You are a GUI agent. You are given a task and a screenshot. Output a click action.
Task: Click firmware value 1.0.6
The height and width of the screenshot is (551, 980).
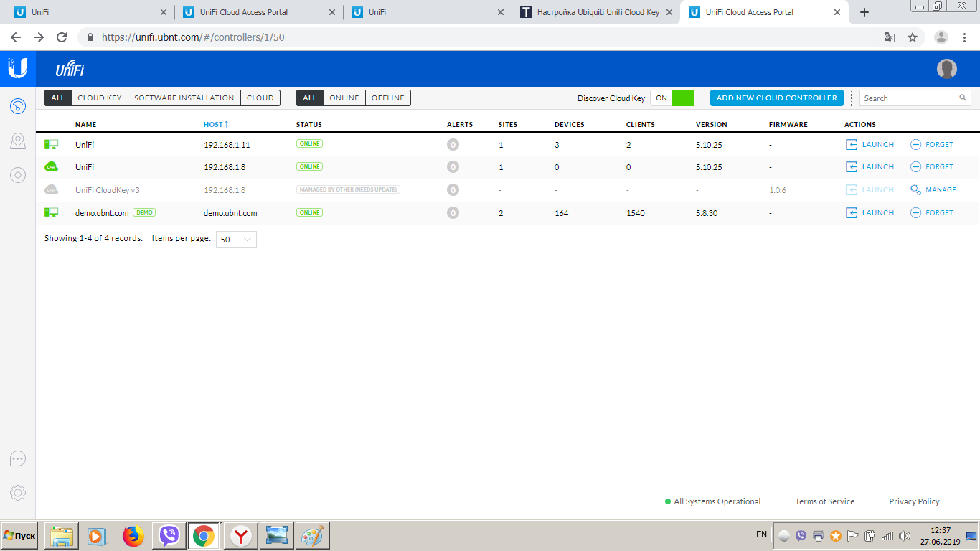pos(777,190)
